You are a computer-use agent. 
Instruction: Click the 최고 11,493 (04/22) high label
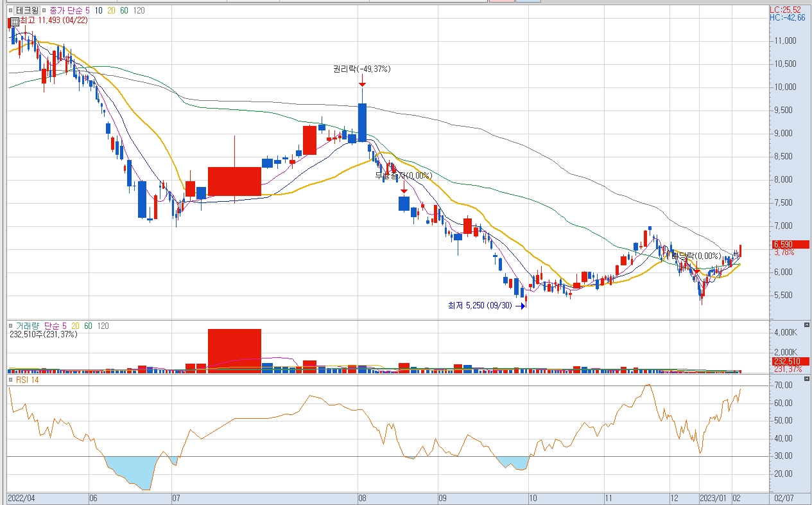point(54,21)
